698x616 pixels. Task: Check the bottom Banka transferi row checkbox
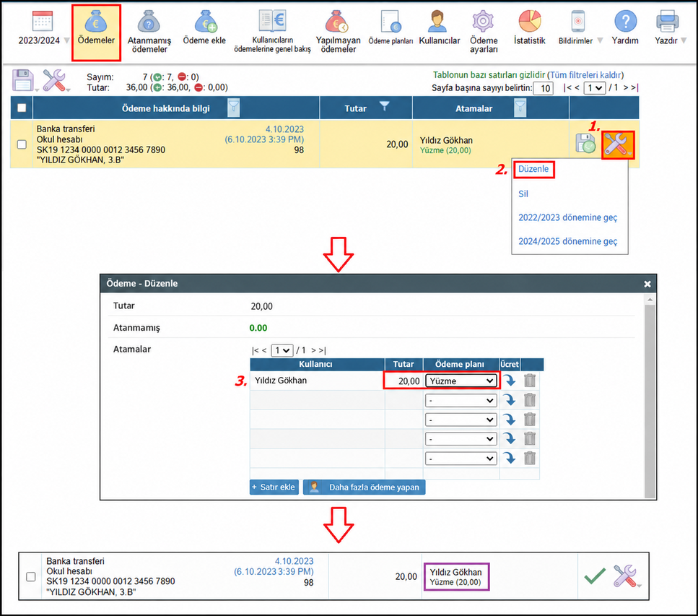(31, 577)
